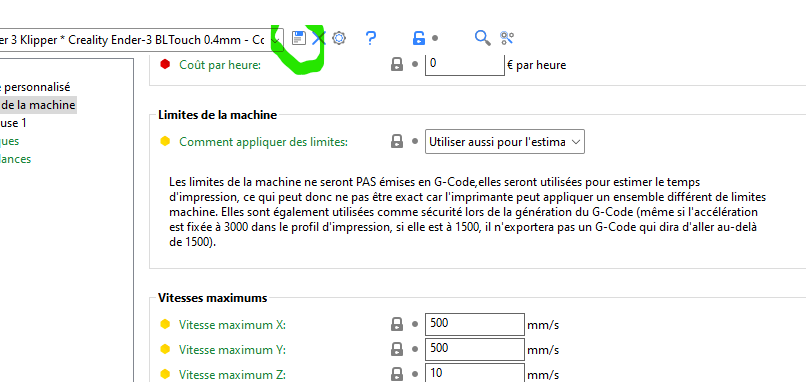Open physical printer settings gear icon
Screen dimensions: 806x382
pos(339,38)
